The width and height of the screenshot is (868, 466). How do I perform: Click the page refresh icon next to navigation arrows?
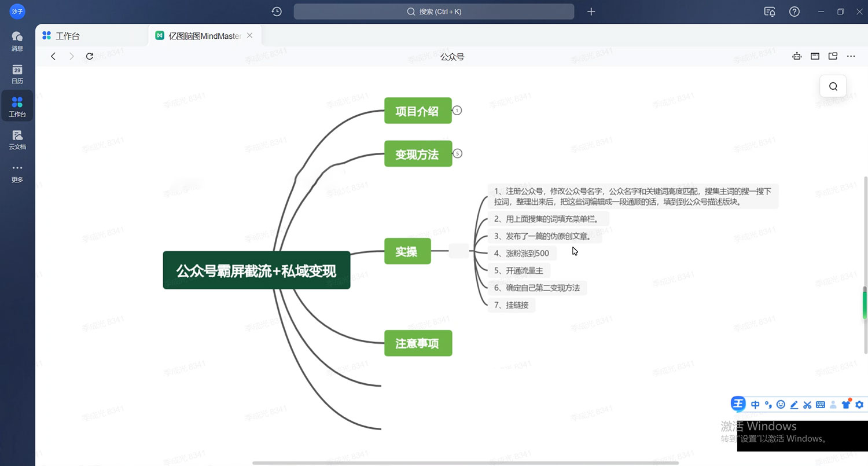89,56
